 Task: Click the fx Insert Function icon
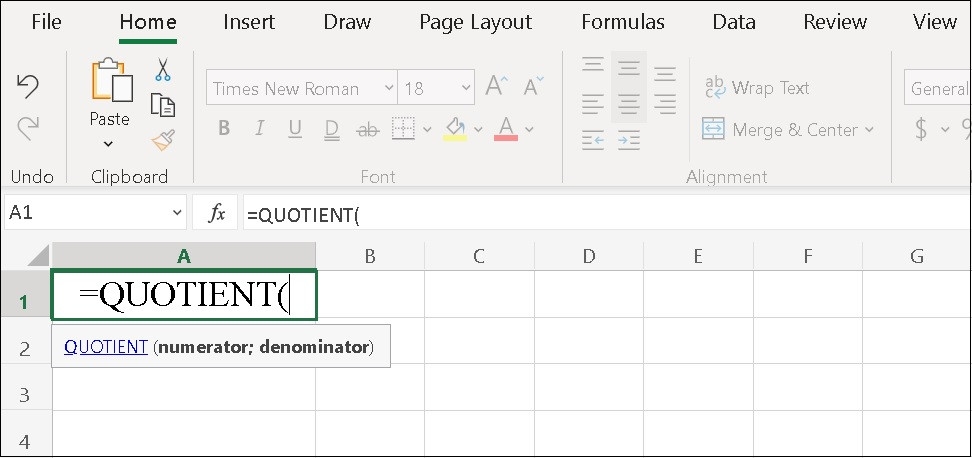[x=216, y=214]
